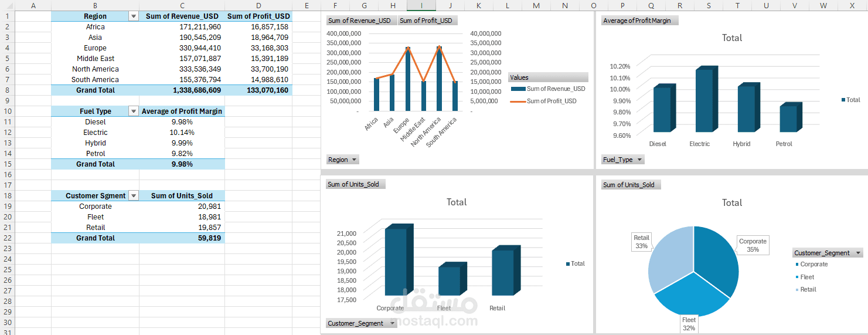The width and height of the screenshot is (868, 335).
Task: Select the Grand Total units sold 59,819
Action: click(x=182, y=238)
